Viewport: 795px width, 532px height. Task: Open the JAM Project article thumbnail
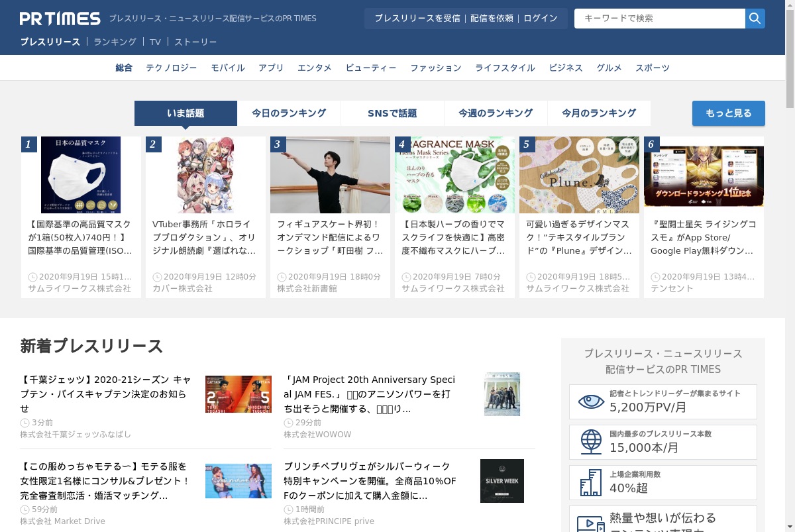coord(502,394)
